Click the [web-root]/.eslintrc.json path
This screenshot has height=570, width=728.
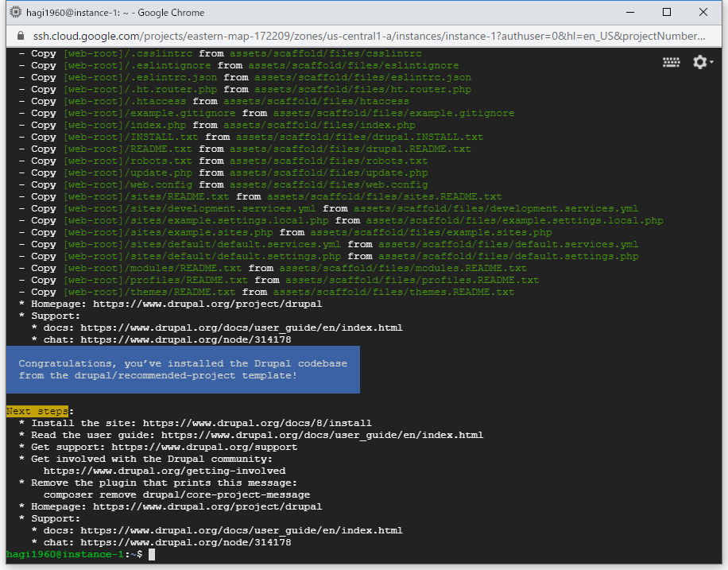140,77
